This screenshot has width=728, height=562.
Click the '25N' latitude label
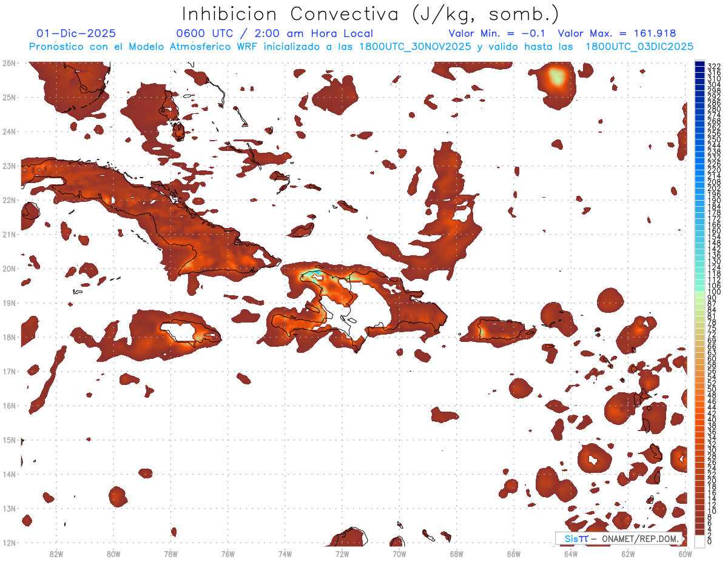point(9,97)
